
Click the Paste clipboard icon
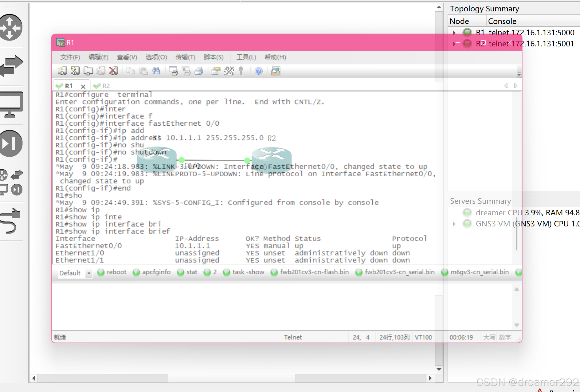[143, 71]
